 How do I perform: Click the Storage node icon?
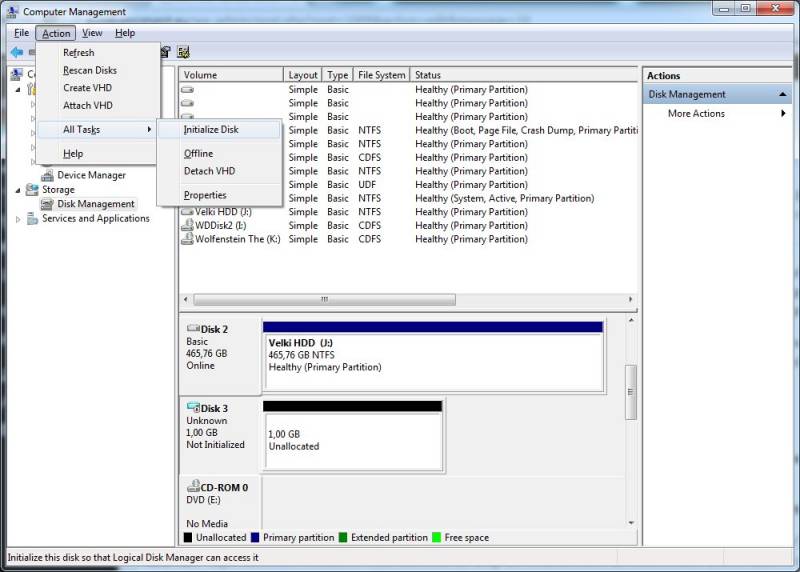coord(32,189)
